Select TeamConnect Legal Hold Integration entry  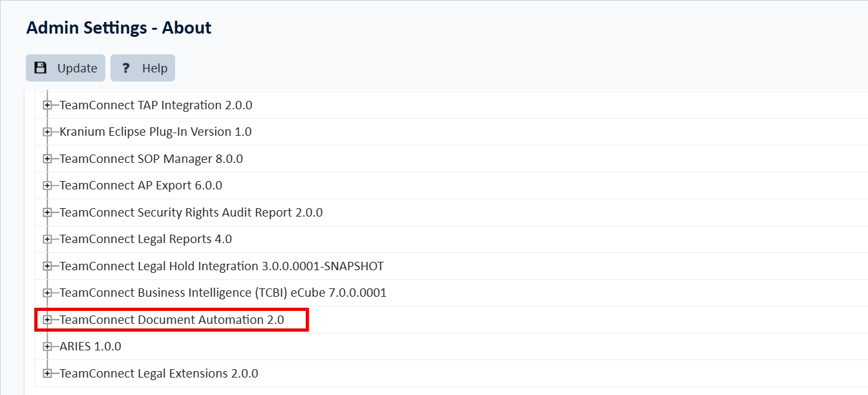(x=222, y=266)
